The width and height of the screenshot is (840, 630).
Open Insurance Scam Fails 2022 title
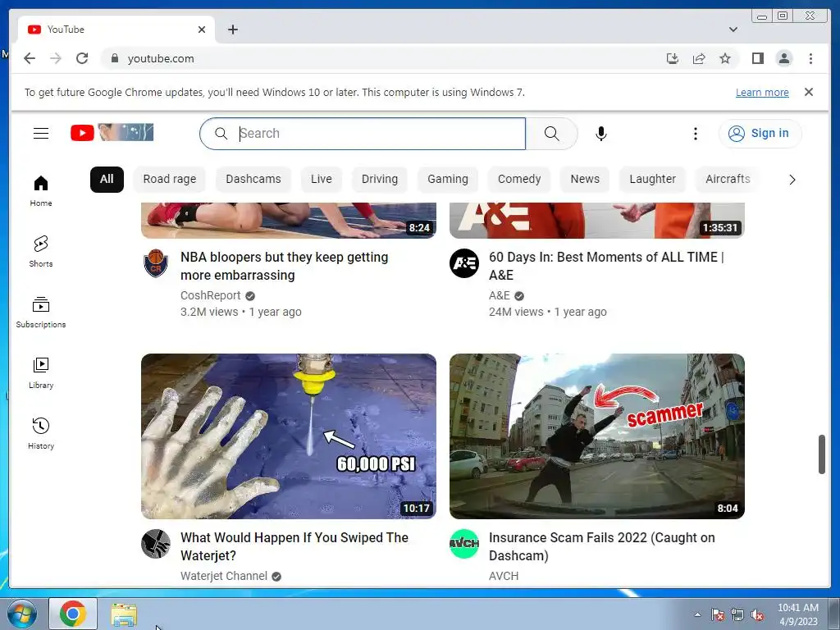tap(601, 546)
